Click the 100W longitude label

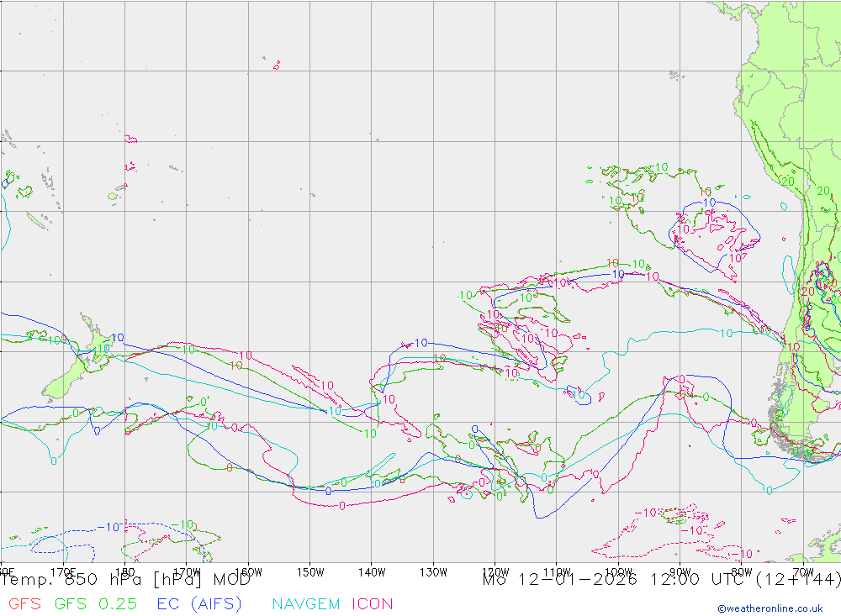(x=618, y=572)
